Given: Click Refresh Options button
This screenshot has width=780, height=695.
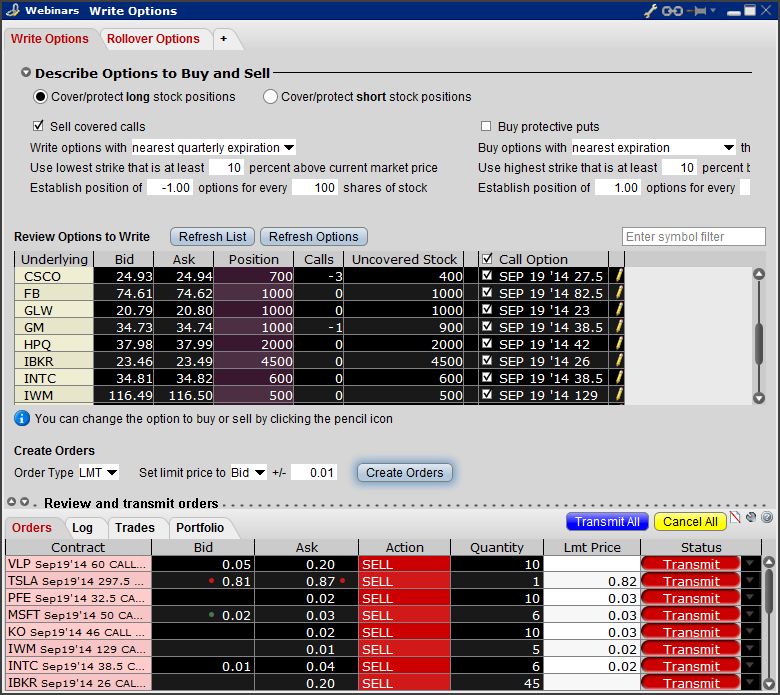Looking at the screenshot, I should click(x=314, y=237).
